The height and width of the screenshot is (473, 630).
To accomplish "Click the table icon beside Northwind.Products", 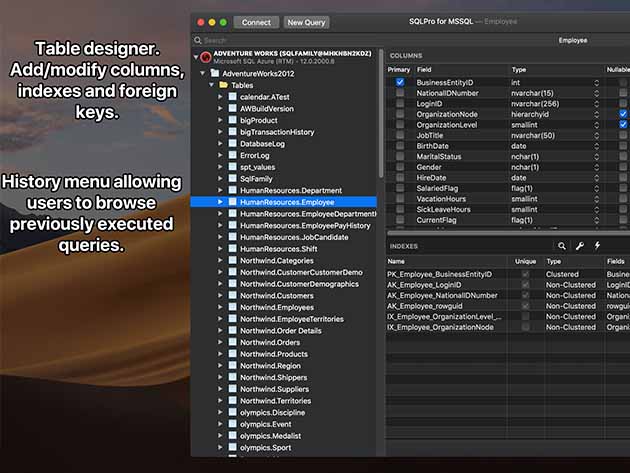I will [232, 354].
